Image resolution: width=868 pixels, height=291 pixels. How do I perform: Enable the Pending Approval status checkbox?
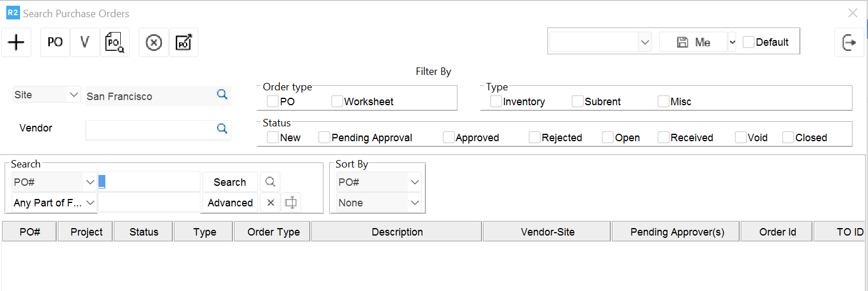pos(325,137)
